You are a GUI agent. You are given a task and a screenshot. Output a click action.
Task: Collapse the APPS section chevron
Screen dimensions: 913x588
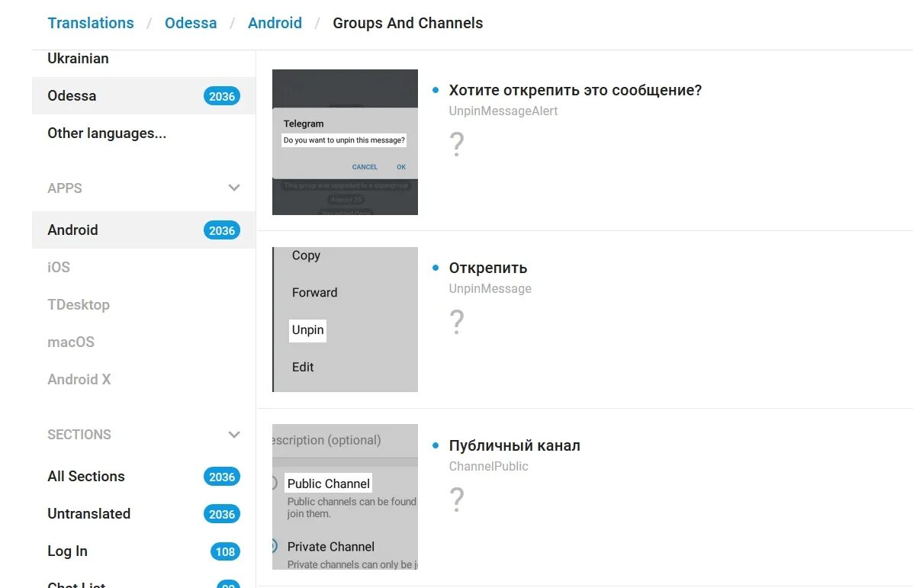tap(234, 188)
